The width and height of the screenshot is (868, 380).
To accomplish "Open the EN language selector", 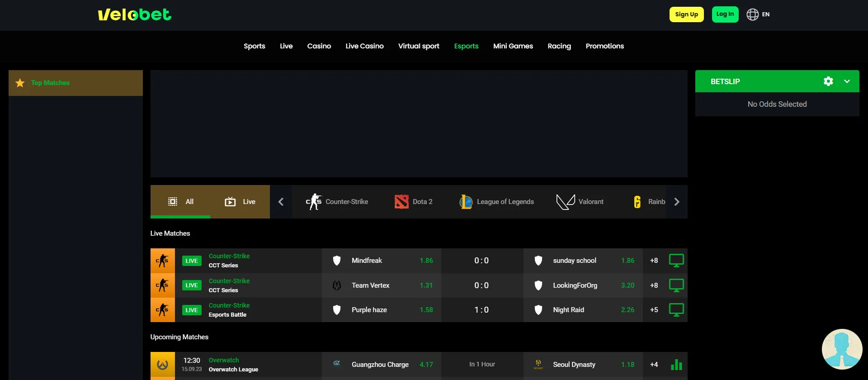I will coord(765,14).
